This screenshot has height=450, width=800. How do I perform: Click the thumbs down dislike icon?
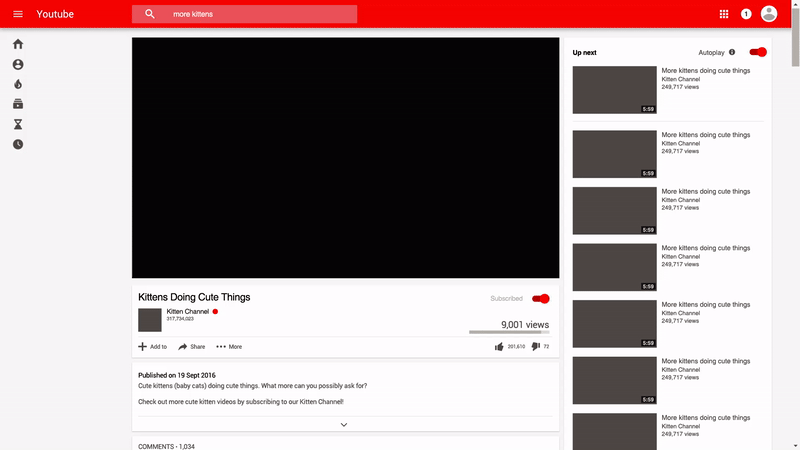pos(535,346)
